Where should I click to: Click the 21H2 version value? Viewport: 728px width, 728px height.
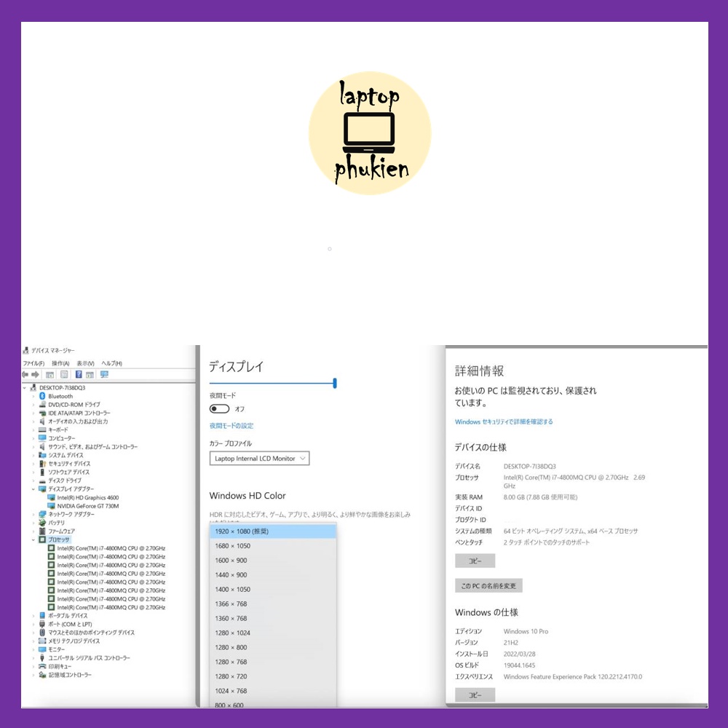511,643
